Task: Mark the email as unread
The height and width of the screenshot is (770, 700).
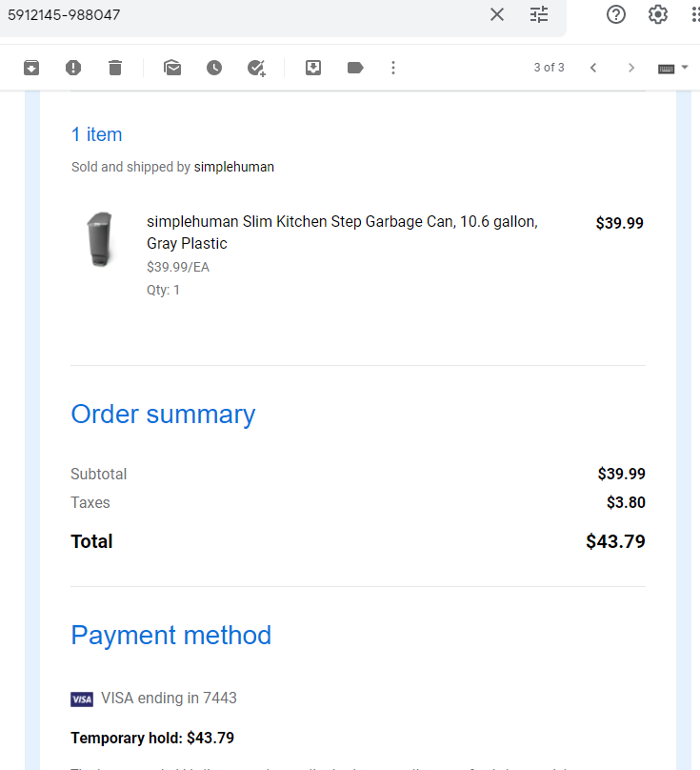Action: [x=172, y=68]
